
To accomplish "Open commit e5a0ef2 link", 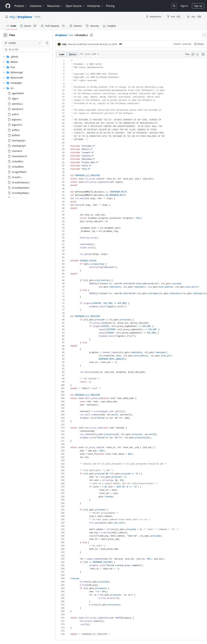I will (x=177, y=44).
